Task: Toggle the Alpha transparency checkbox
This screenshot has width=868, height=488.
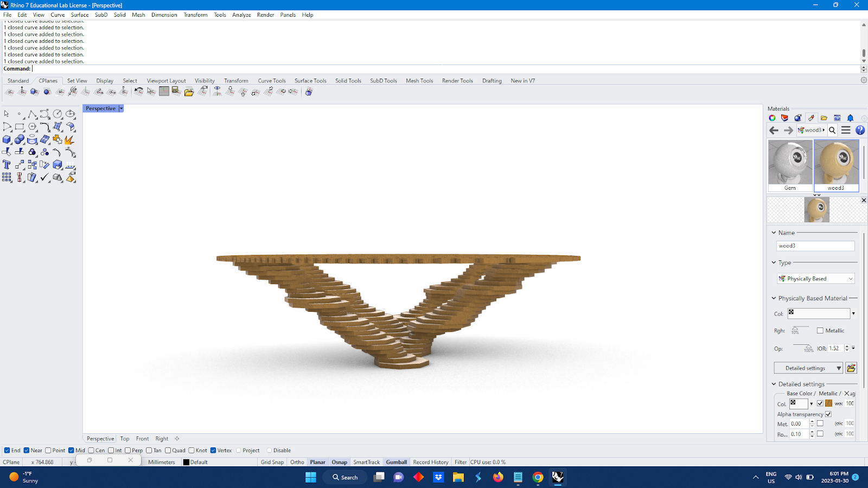Action: click(828, 414)
